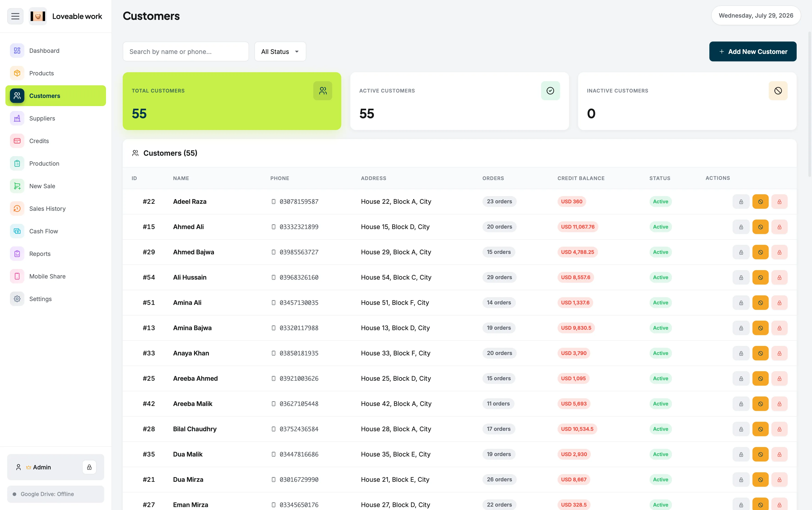The height and width of the screenshot is (510, 812).
Task: Click the gray lock icon for Bilal Chaudhry
Action: pyautogui.click(x=741, y=429)
